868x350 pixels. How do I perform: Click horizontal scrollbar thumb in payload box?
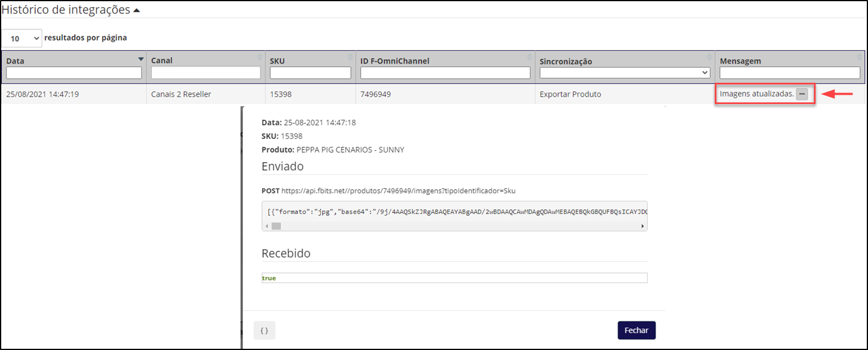click(x=276, y=227)
